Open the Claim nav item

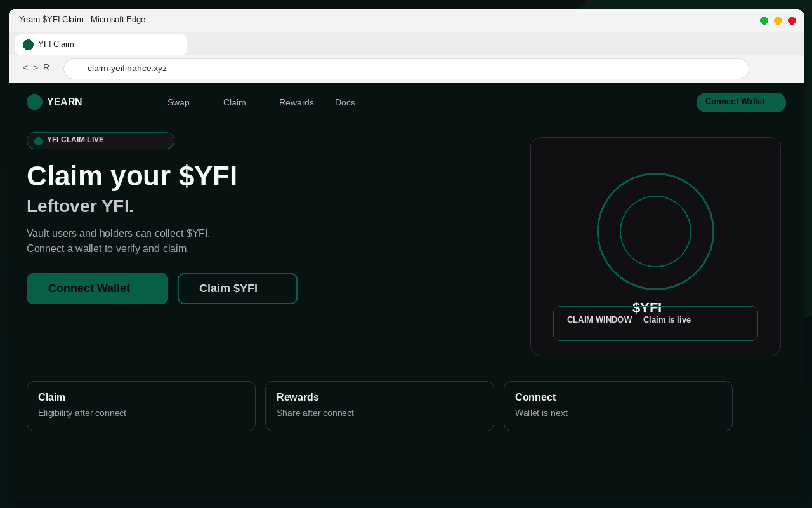(x=234, y=102)
